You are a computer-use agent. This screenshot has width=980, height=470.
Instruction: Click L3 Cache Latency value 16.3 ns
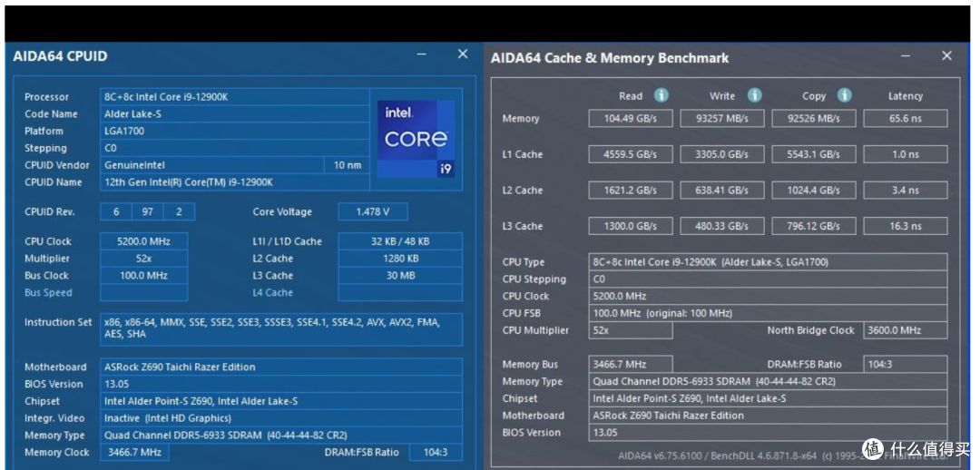click(x=905, y=226)
